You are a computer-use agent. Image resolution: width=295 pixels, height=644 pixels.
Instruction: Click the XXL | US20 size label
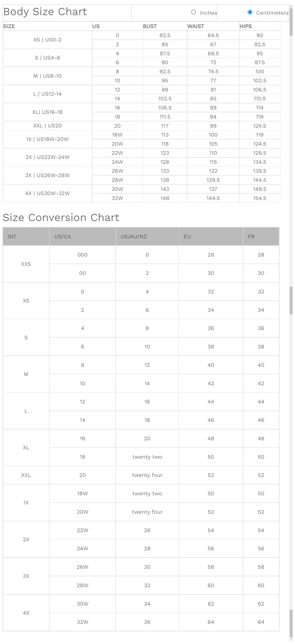click(47, 126)
